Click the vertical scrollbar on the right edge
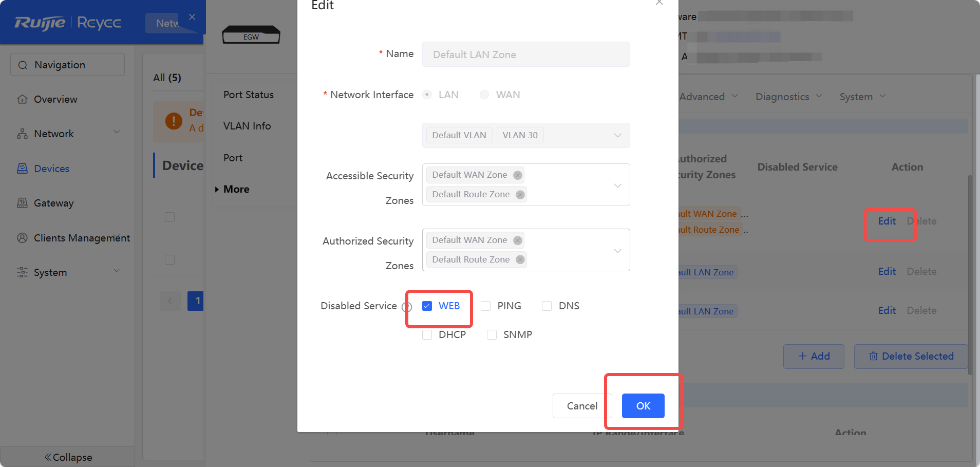Image resolution: width=980 pixels, height=467 pixels. pos(970,275)
